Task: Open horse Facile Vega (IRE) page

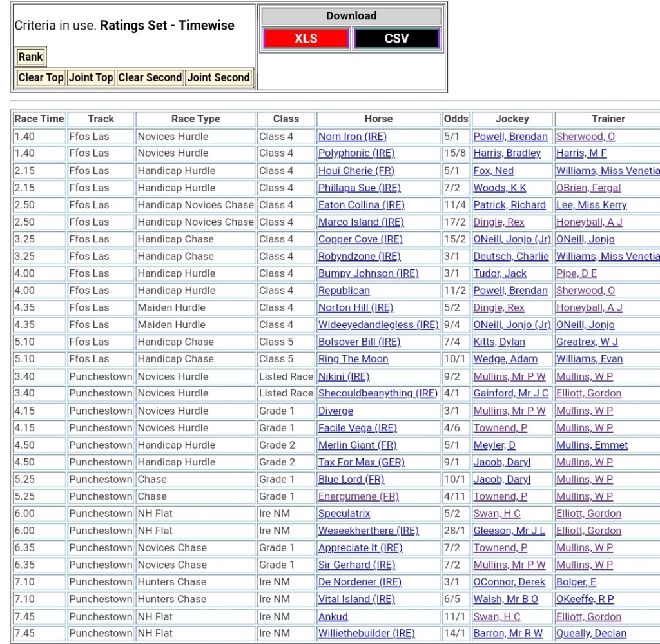Action: coord(358,428)
